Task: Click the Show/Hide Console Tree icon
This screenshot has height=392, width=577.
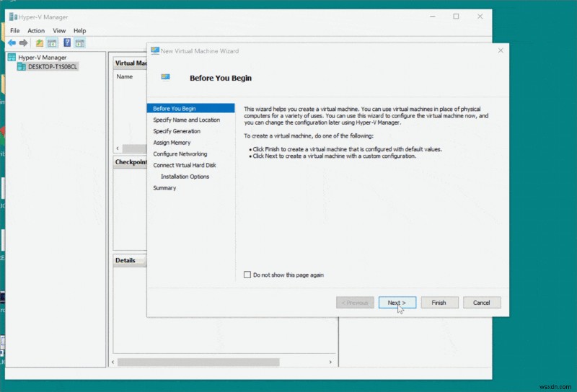Action: 52,43
